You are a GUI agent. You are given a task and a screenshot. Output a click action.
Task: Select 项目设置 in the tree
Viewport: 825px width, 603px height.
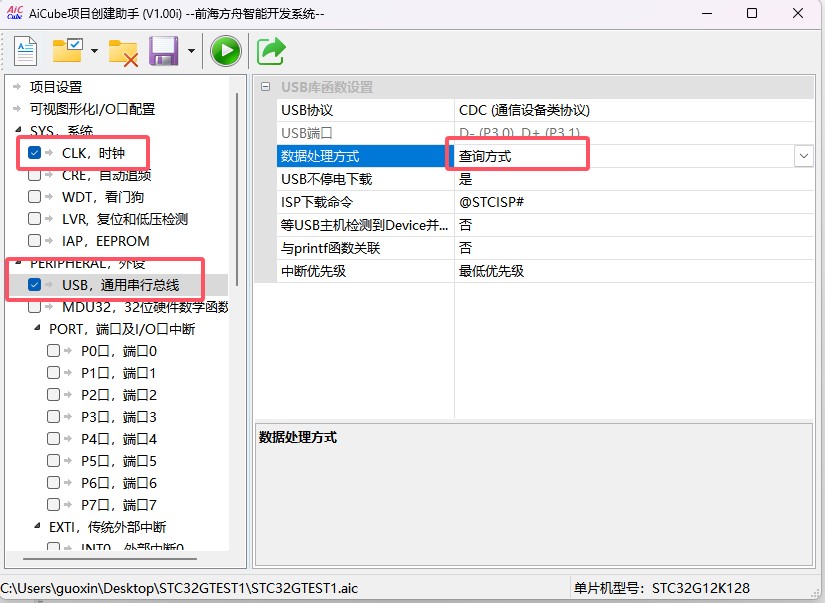pyautogui.click(x=56, y=87)
